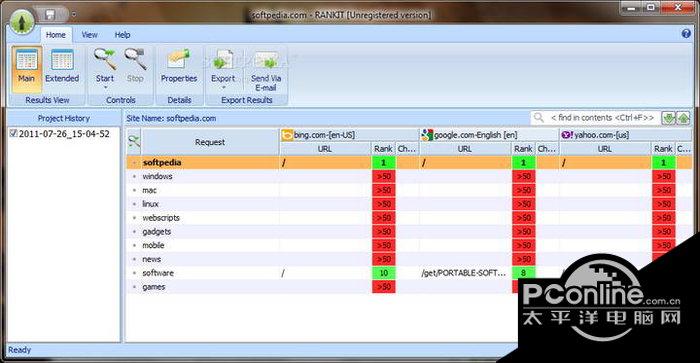Expand the softpedia row

point(134,163)
